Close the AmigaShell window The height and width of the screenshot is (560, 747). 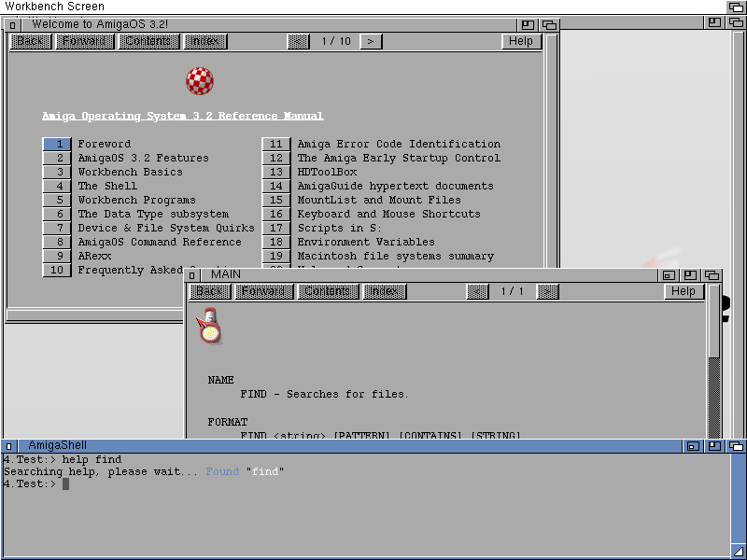click(x=9, y=446)
